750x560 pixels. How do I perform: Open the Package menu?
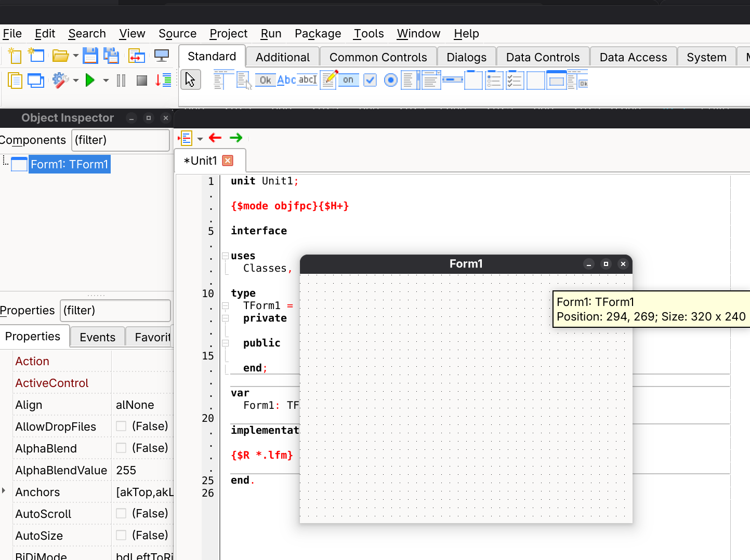(x=318, y=34)
